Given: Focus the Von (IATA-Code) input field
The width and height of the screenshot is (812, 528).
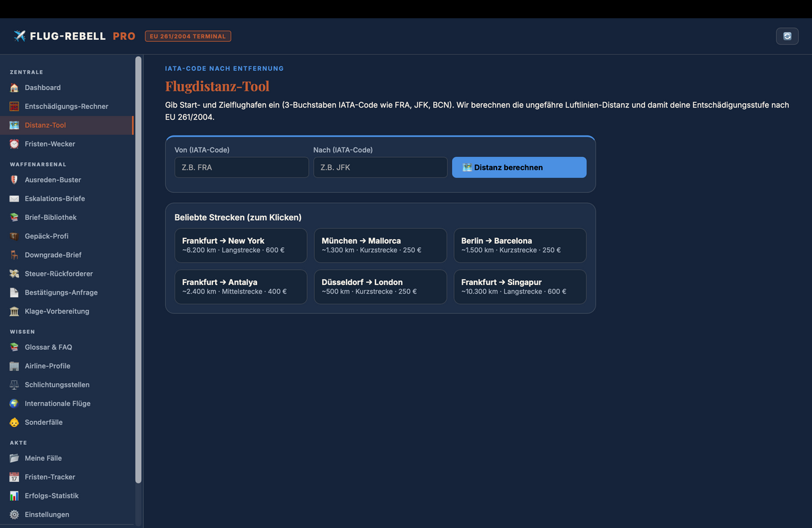Looking at the screenshot, I should click(x=242, y=167).
